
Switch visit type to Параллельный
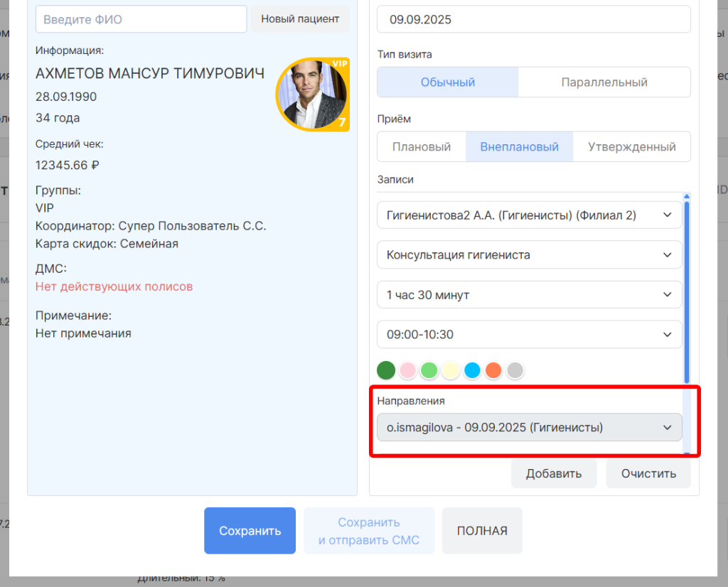[x=604, y=82]
